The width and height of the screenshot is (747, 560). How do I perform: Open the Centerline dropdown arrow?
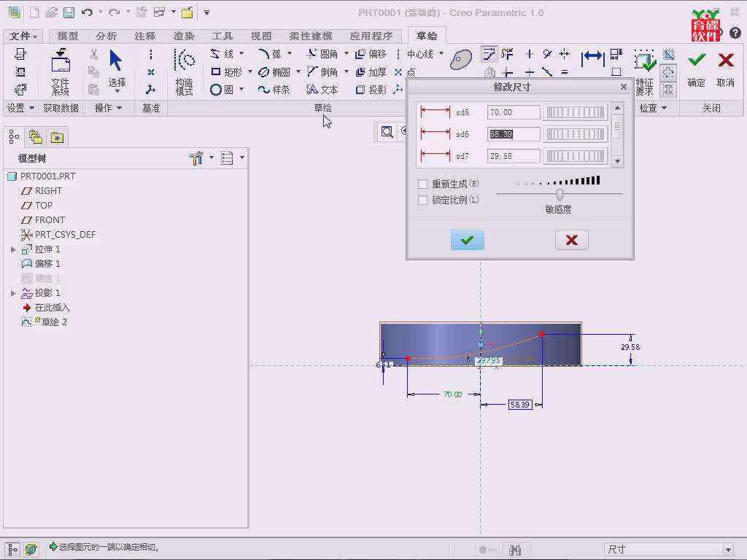coord(441,53)
